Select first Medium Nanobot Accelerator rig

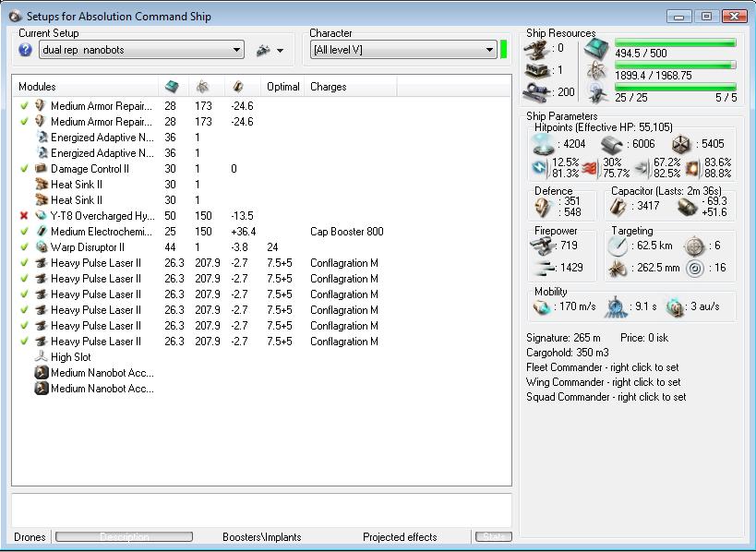[262, 373]
